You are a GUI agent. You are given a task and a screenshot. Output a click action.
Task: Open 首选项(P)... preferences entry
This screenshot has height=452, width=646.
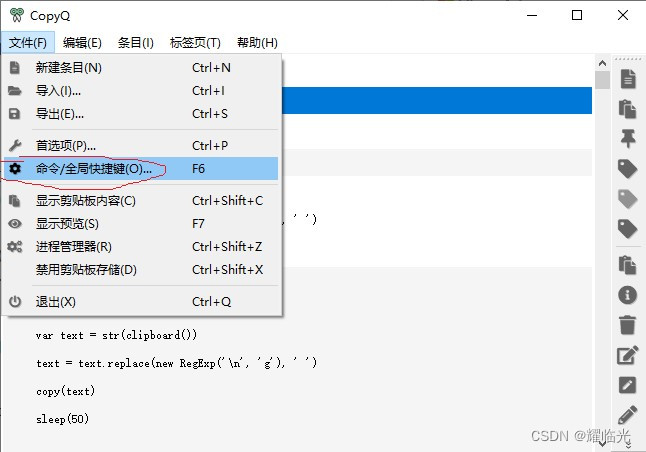click(x=142, y=145)
